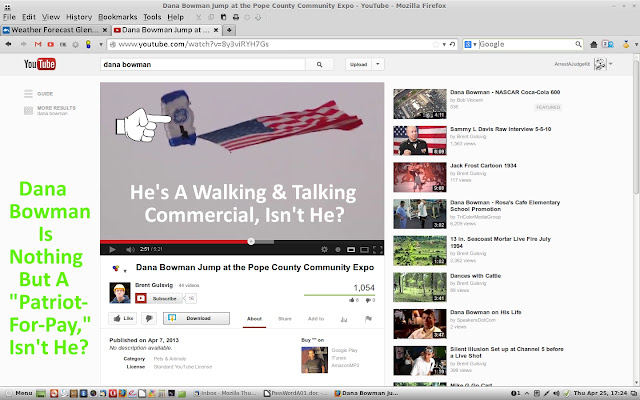640x400 pixels.
Task: Click the video progress bar scrubber handle
Action: pos(251,241)
